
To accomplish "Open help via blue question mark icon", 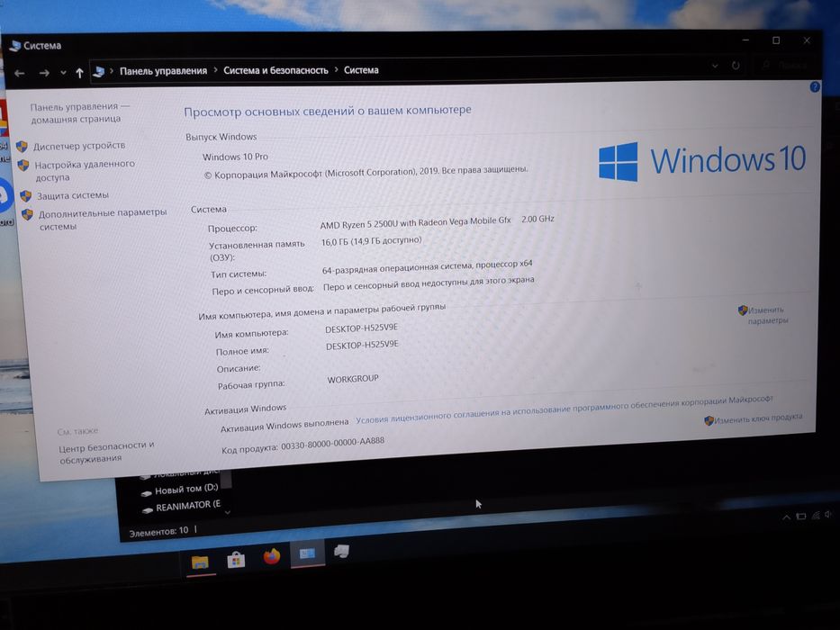I will [x=815, y=86].
